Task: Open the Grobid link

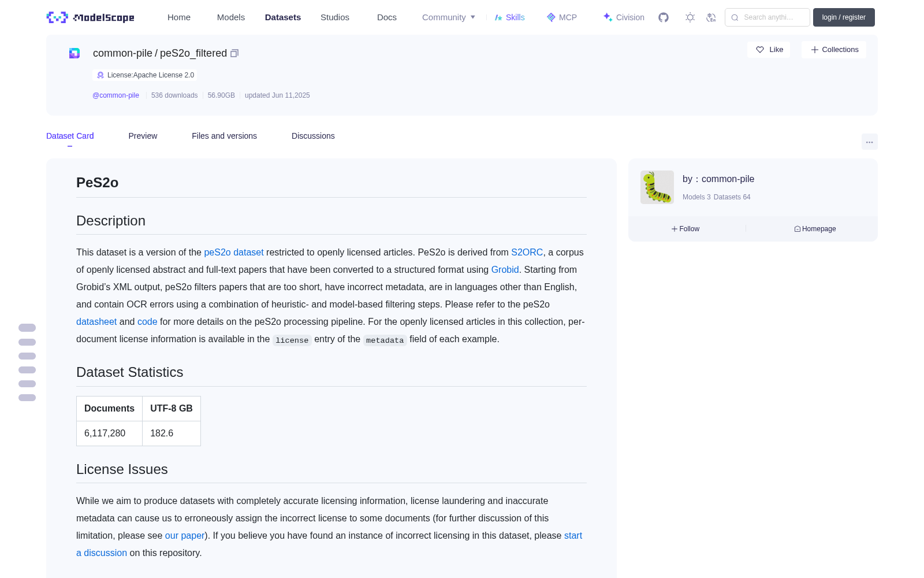Action: [x=505, y=270]
